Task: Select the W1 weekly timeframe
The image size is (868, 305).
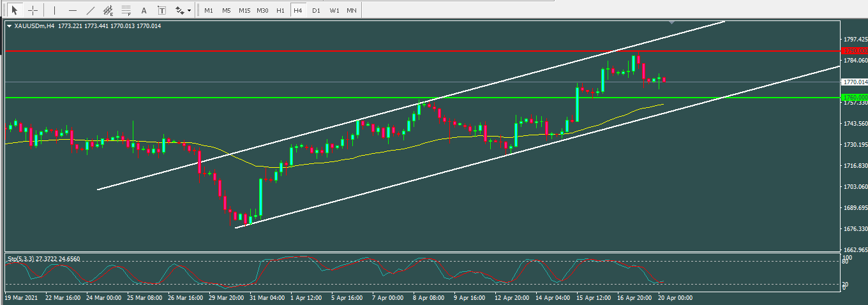Action: 334,10
